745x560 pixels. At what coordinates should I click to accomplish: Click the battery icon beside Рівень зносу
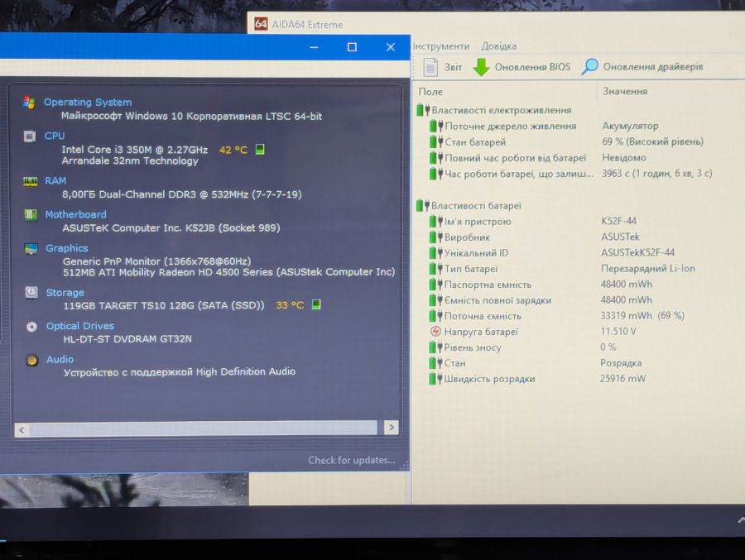click(435, 347)
